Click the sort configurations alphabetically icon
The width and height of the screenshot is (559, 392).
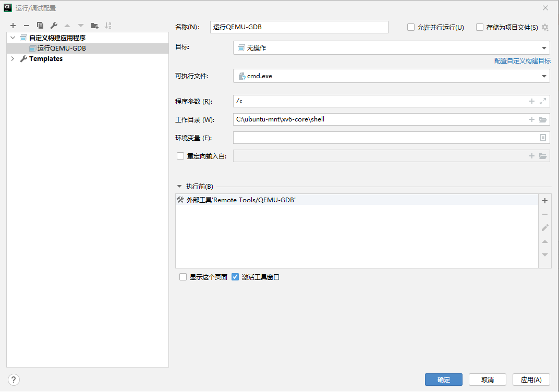(108, 26)
